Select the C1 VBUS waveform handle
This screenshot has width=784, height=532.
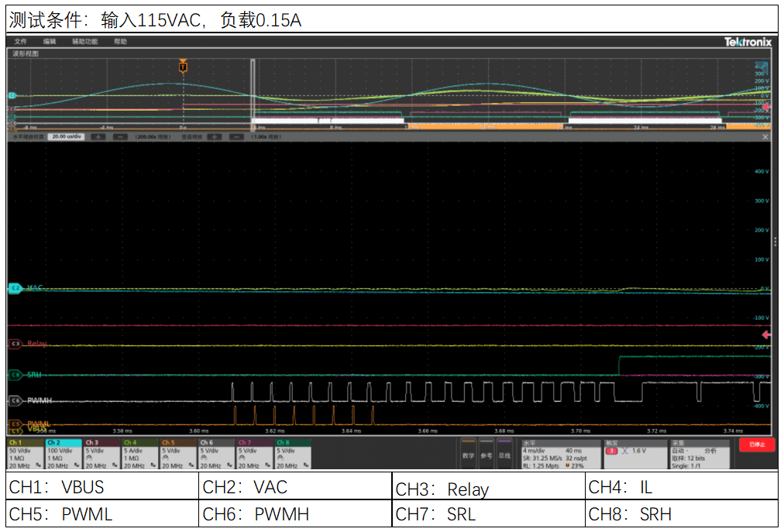tap(15, 431)
